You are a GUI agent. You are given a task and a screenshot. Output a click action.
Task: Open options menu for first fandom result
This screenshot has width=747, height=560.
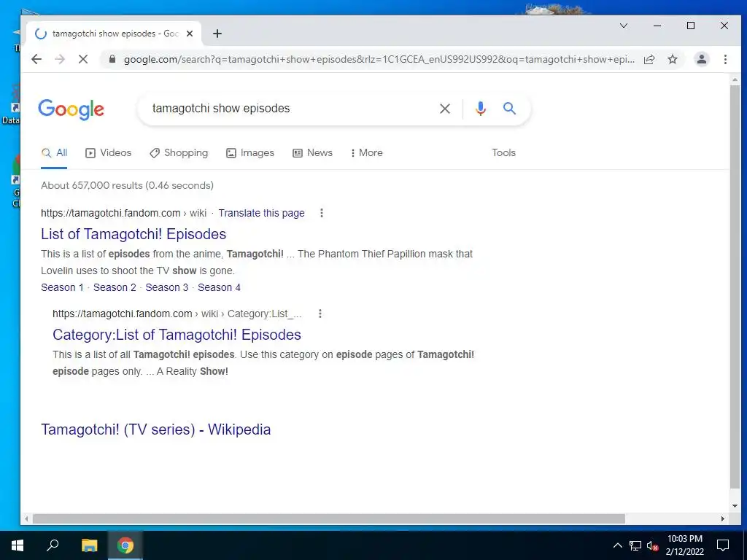pyautogui.click(x=322, y=213)
